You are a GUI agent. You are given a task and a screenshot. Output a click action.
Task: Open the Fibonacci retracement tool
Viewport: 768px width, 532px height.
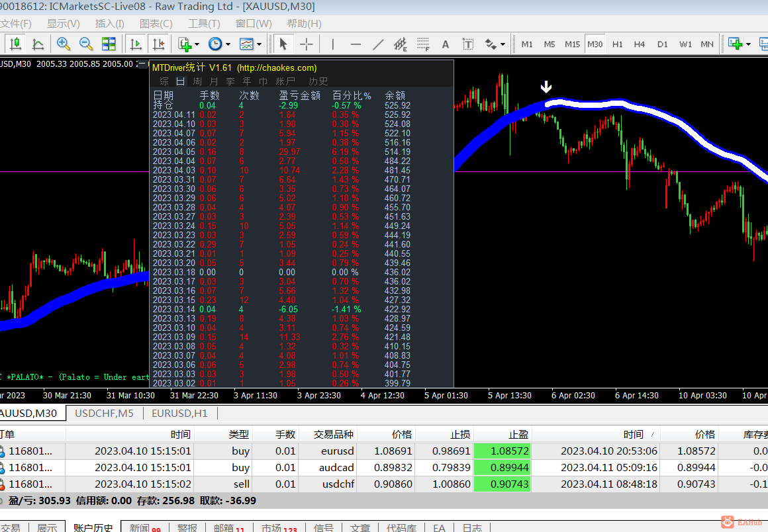tap(422, 44)
